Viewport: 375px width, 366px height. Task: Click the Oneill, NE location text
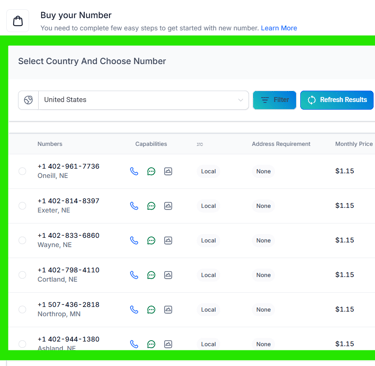53,176
